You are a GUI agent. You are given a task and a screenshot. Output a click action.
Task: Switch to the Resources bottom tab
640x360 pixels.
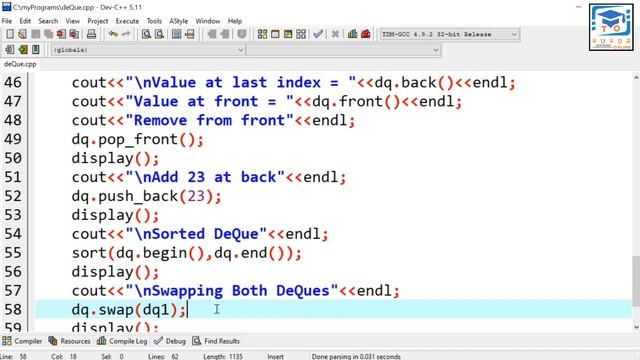(x=69, y=341)
